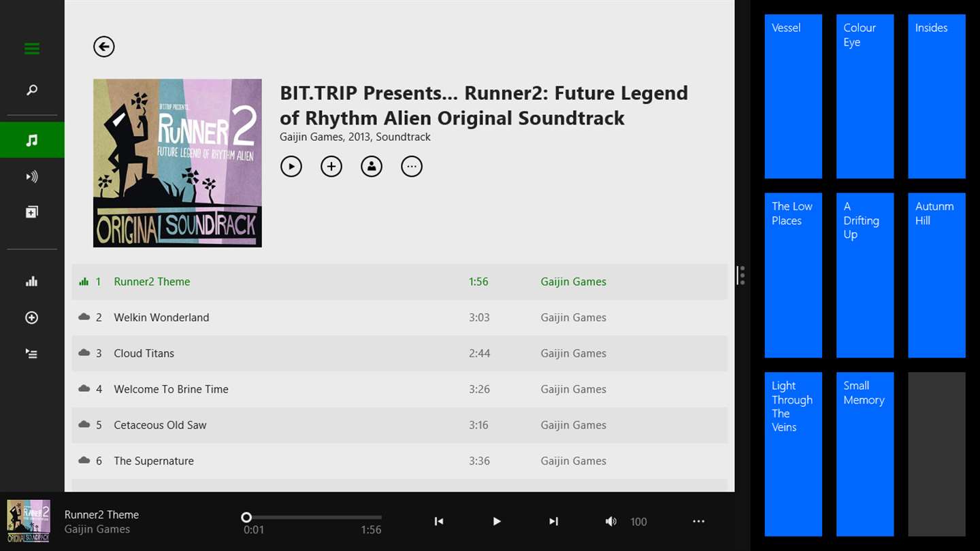This screenshot has width=980, height=551.
Task: Select the Runner2 Theme track row
Action: (x=399, y=282)
